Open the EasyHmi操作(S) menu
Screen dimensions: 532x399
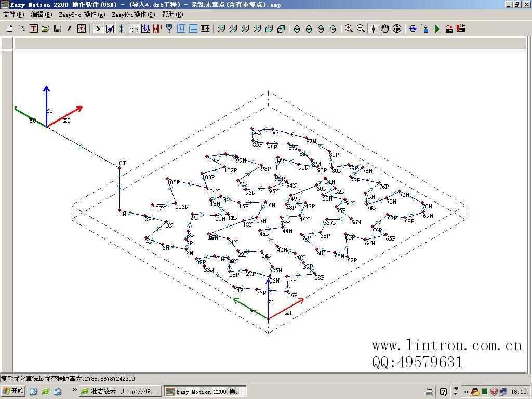[x=133, y=15]
